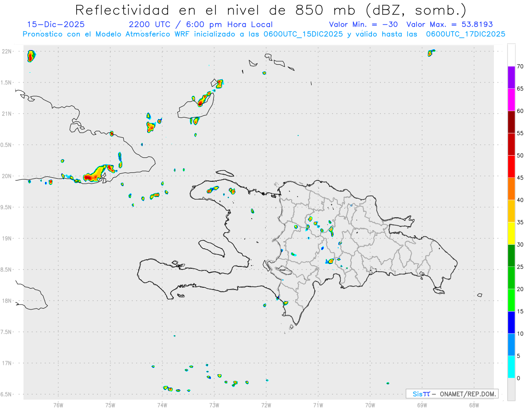532x411 pixels.
Task: Click the purple 65-70 dBZ colorbar segment
Action: click(511, 78)
